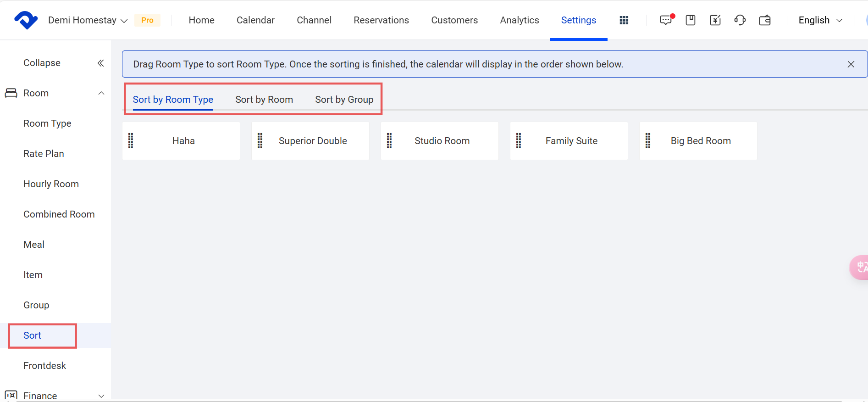
Task: Collapse the Room section in sidebar
Action: tap(101, 93)
